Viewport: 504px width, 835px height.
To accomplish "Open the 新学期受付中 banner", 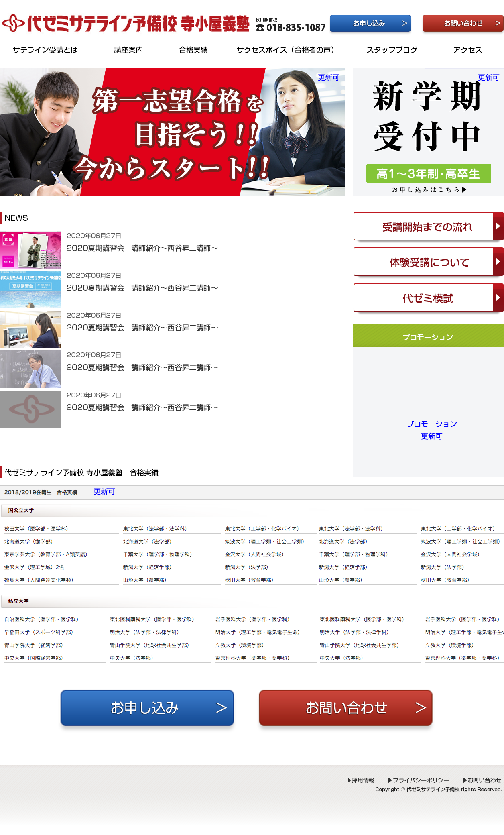I will click(x=429, y=132).
